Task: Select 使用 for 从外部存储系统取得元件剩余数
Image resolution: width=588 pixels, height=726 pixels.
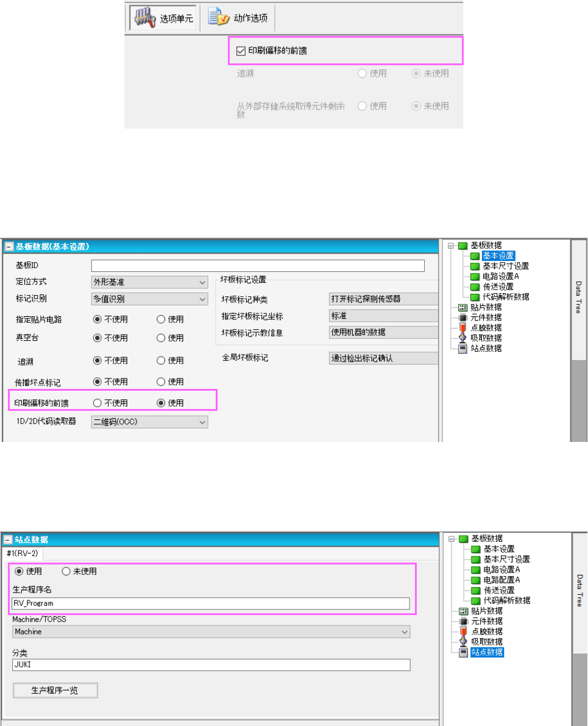Action: [362, 106]
